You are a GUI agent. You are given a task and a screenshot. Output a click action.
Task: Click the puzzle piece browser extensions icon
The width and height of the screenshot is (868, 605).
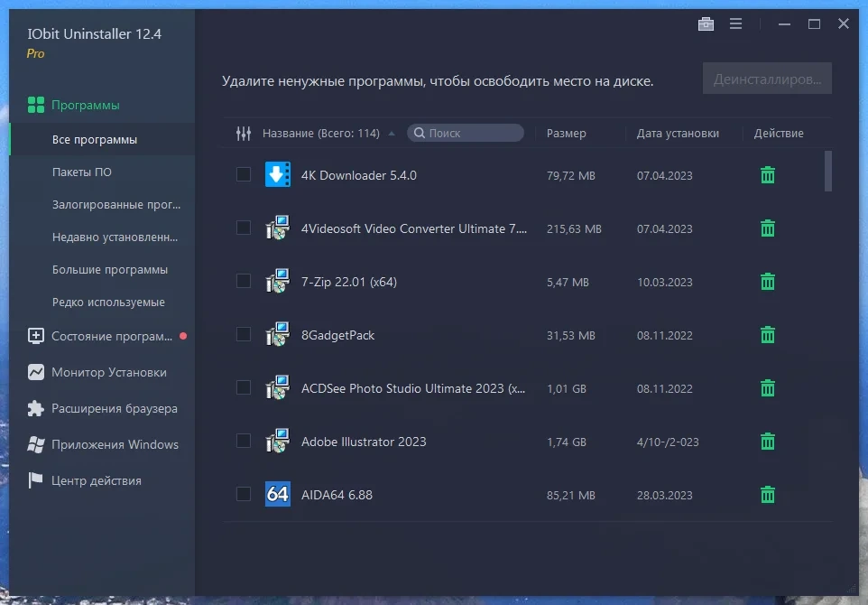click(36, 408)
